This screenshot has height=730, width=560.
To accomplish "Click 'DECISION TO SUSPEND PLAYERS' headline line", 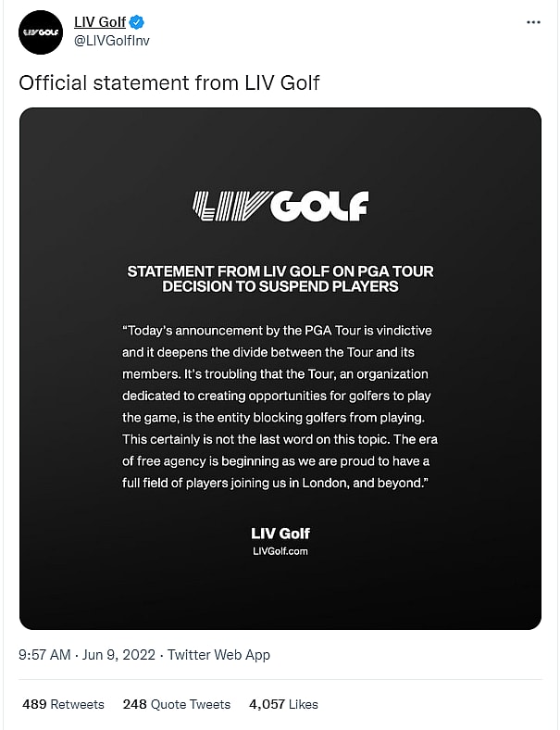I will point(280,286).
